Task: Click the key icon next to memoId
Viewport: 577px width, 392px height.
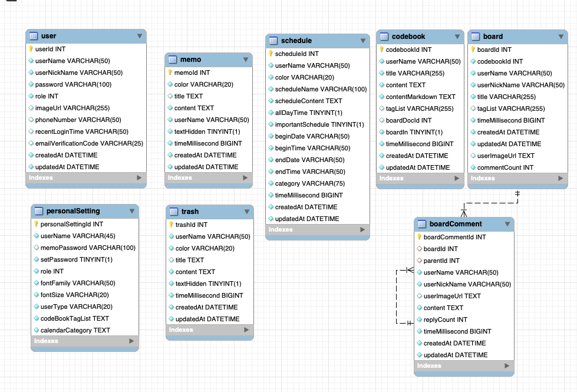Action: click(172, 72)
